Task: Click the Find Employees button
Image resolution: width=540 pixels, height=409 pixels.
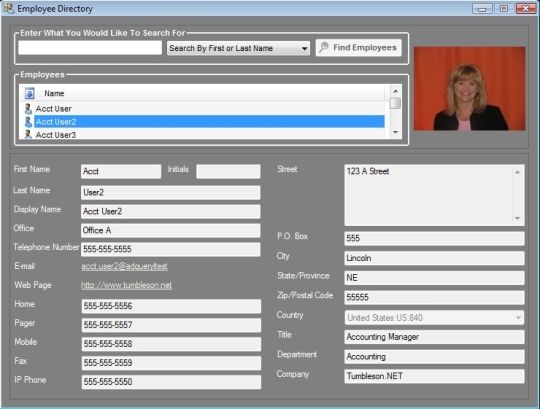Action: pos(359,48)
